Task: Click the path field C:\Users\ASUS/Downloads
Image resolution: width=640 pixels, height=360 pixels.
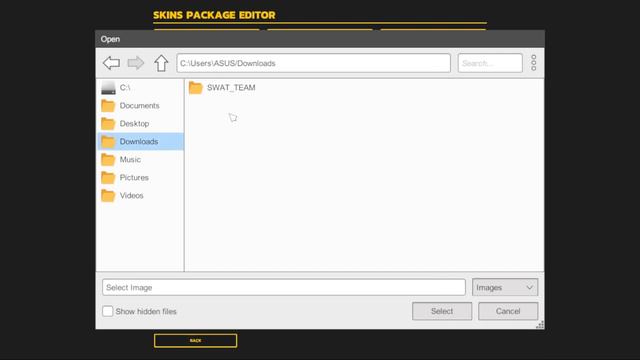Action: [x=313, y=63]
